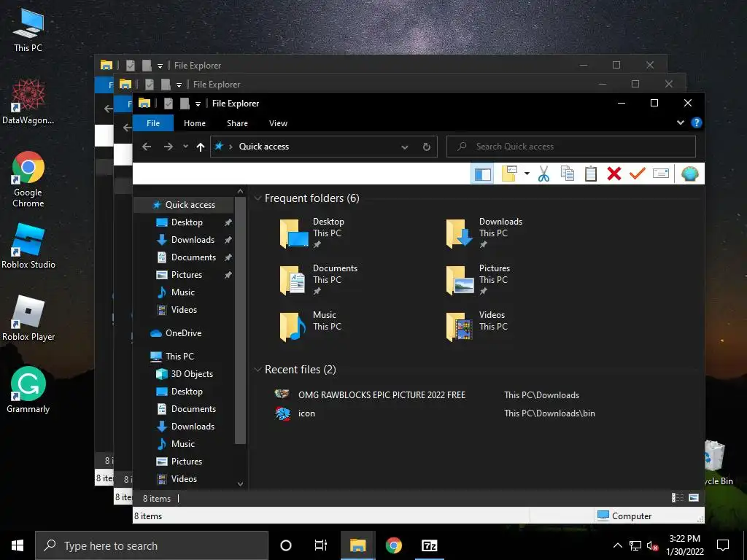
Task: Collapse the Recent files group
Action: 258,370
